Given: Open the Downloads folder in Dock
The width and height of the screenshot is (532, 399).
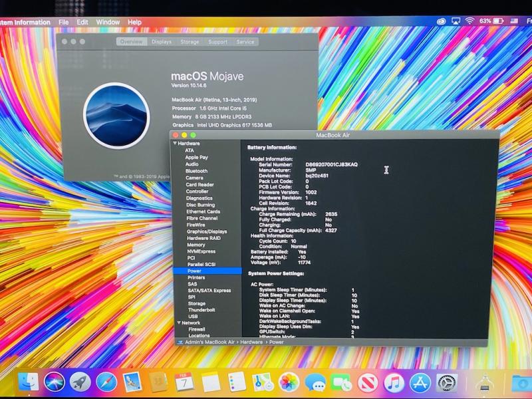Looking at the screenshot, I should coord(521,384).
